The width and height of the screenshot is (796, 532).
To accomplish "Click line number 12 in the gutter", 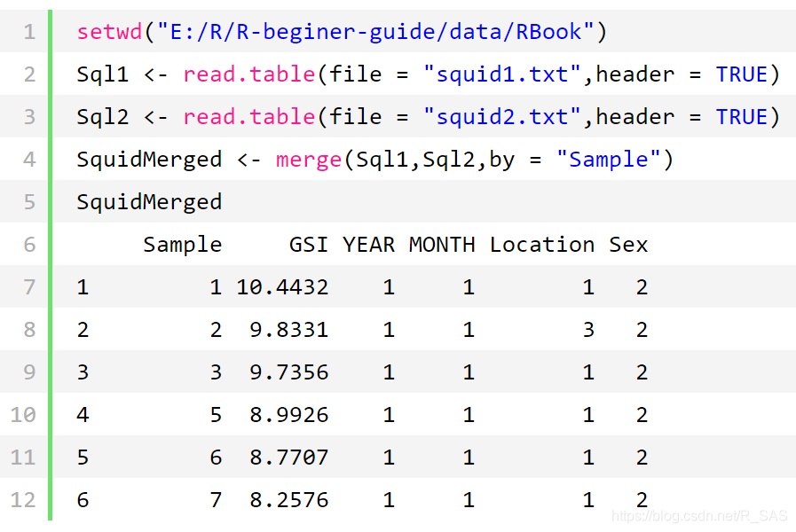I will pos(23,501).
